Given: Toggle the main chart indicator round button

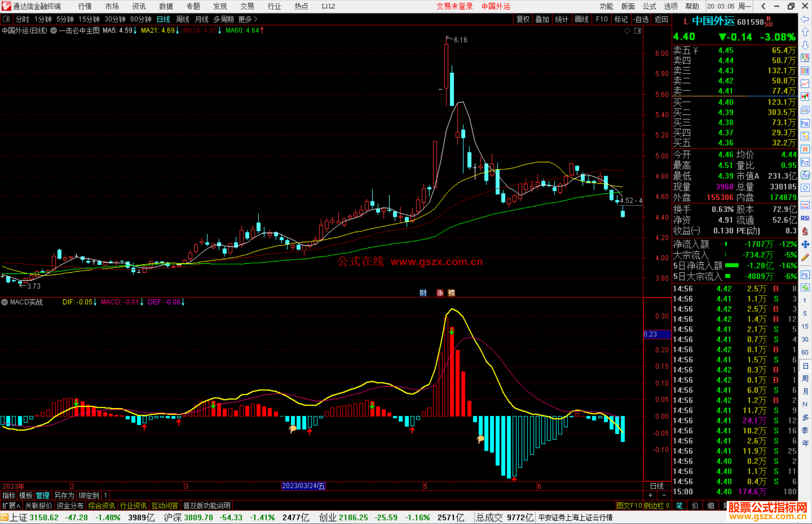Looking at the screenshot, I should (54, 30).
